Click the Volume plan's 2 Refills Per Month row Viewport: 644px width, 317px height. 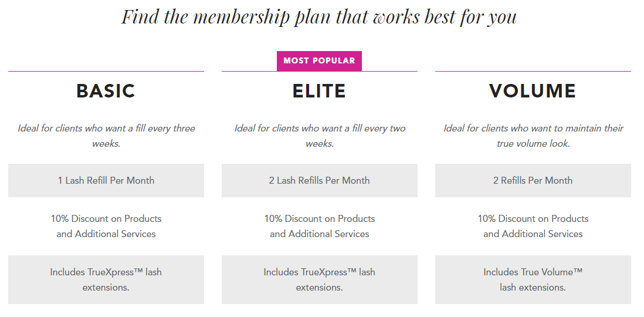coord(533,180)
